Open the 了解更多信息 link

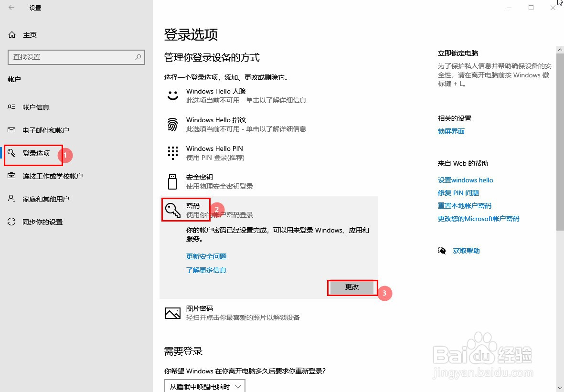pos(206,270)
